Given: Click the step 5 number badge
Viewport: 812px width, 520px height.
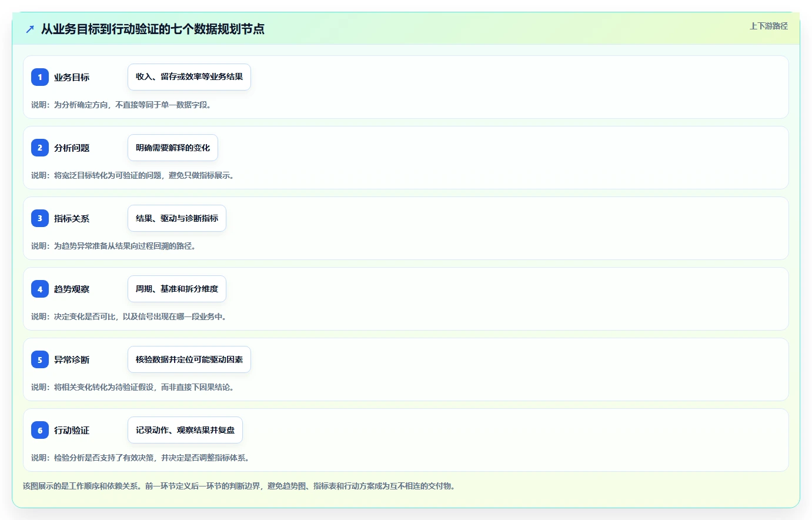Looking at the screenshot, I should 40,359.
